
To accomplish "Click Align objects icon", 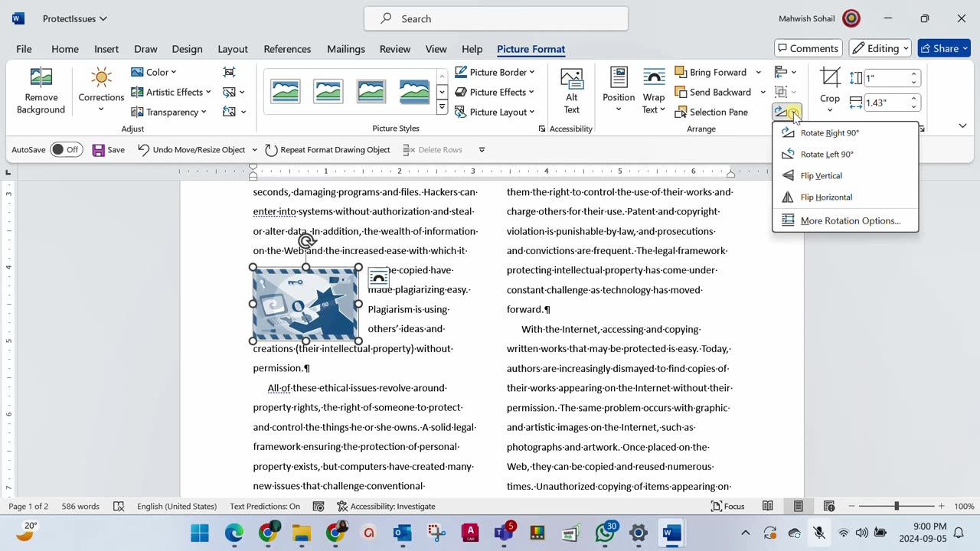I will click(781, 72).
